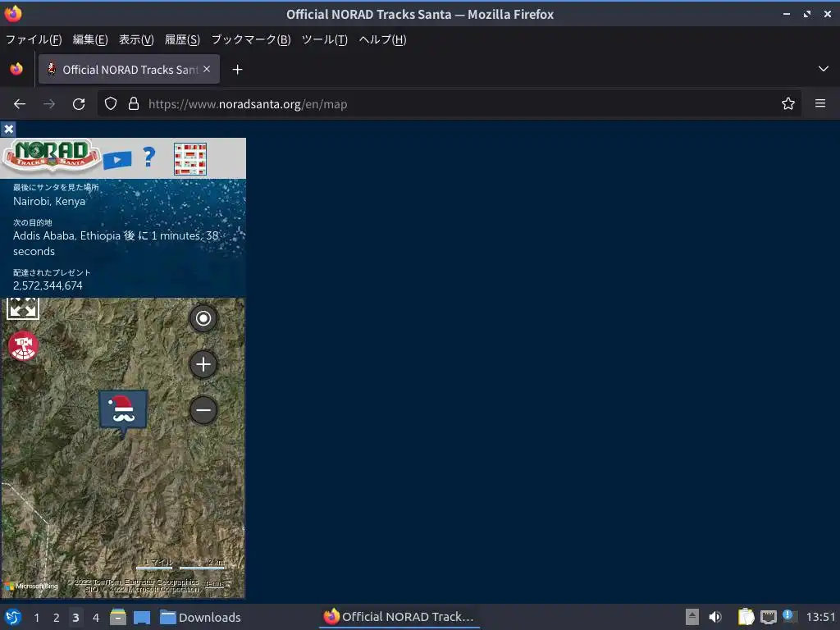This screenshot has height=630, width=840.
Task: Click the blue desktop icon on the taskbar
Action: point(141,618)
